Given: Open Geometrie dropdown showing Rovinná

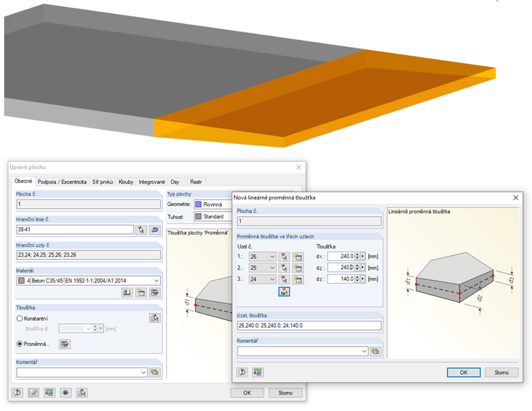Looking at the screenshot, I should pyautogui.click(x=213, y=204).
